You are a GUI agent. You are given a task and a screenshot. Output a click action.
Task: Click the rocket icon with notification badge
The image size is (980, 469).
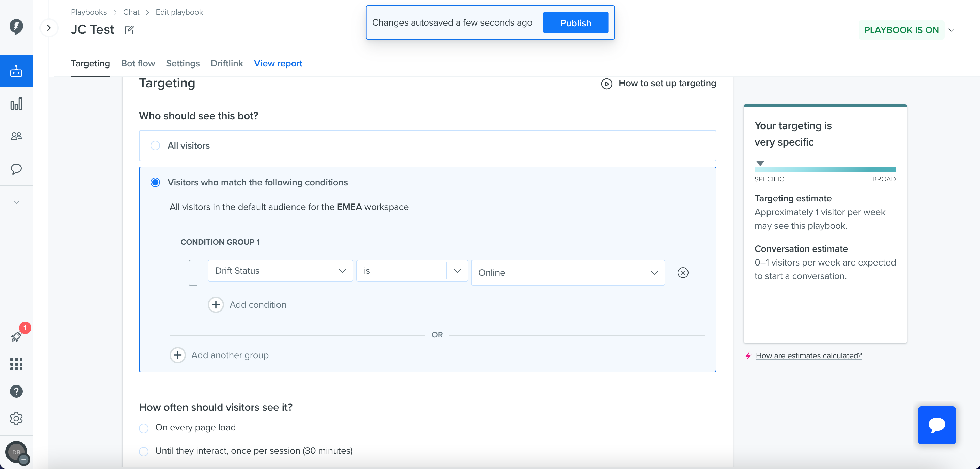click(x=17, y=336)
